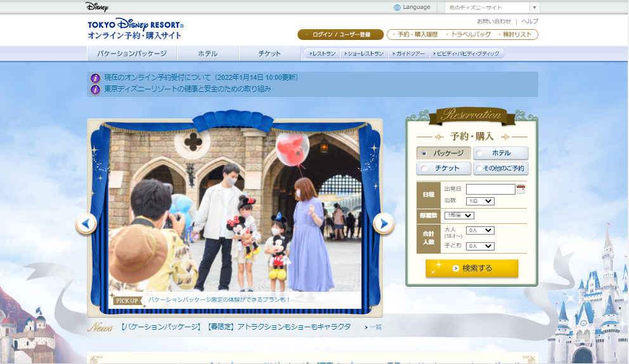629x364 pixels.
Task: Select the ホテル radio option in the reservation panel
Action: pyautogui.click(x=501, y=153)
